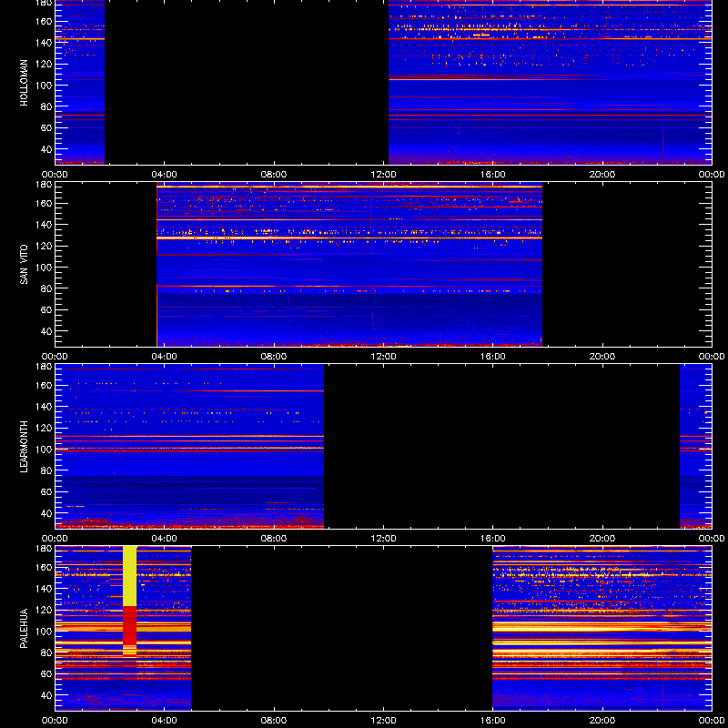
Task: Choose the 16:00 time label under Palehua plot
Action: (492, 721)
